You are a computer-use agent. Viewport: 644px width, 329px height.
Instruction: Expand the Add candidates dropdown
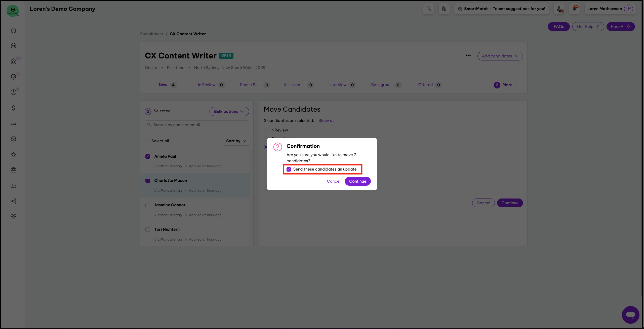coord(500,56)
